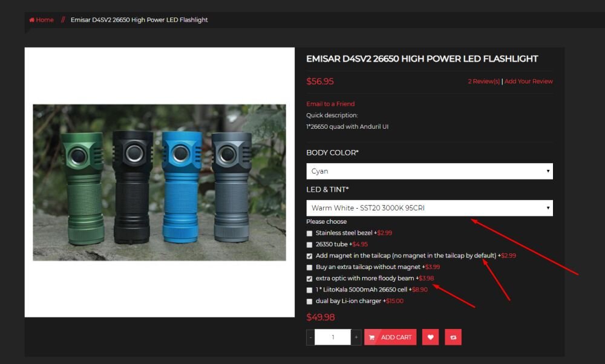Uncheck Add magnet in the tailcap option
Screen dimensions: 605x364
coord(309,256)
